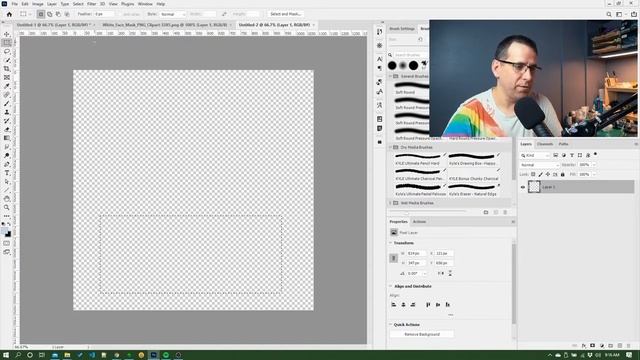The height and width of the screenshot is (360, 640).
Task: Select the Magic Wand tool
Action: [x=7, y=60]
